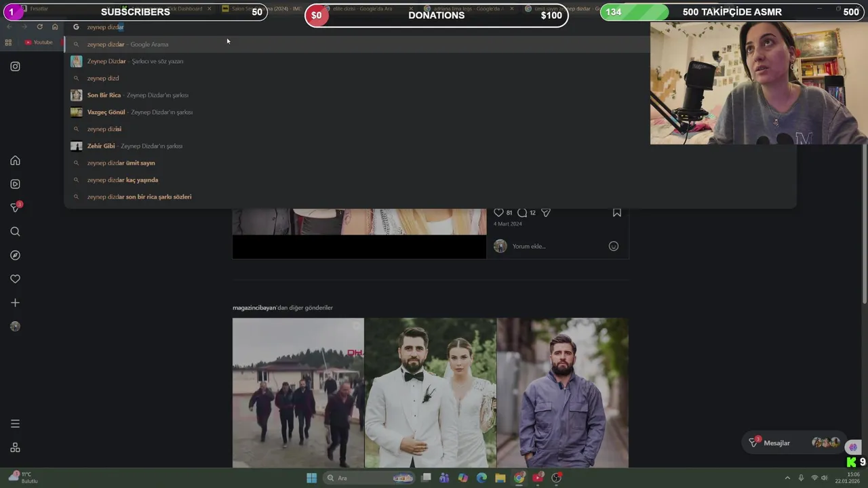This screenshot has height=488, width=868.
Task: Open browser apps grid shortcut
Action: pyautogui.click(x=8, y=43)
